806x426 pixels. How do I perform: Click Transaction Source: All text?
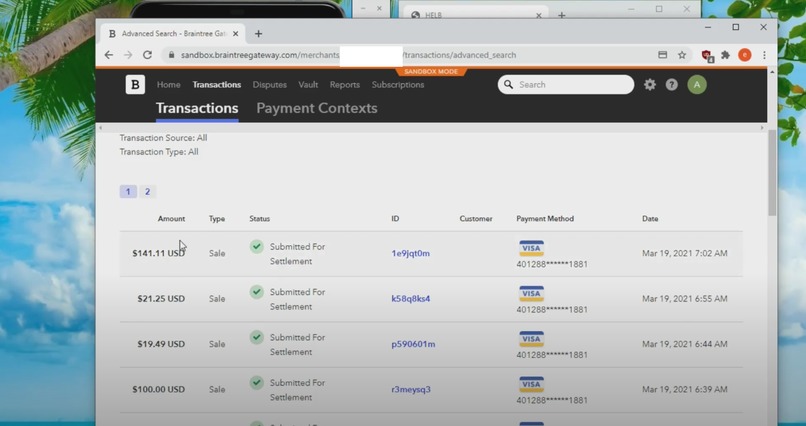point(163,138)
